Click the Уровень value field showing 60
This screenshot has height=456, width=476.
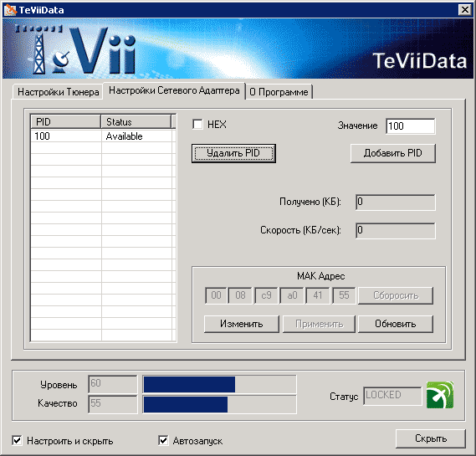tap(113, 384)
